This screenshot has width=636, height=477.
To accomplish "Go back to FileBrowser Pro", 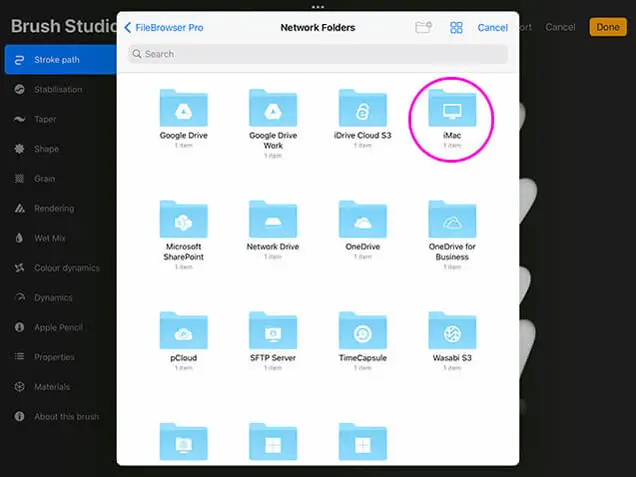I will (x=163, y=28).
